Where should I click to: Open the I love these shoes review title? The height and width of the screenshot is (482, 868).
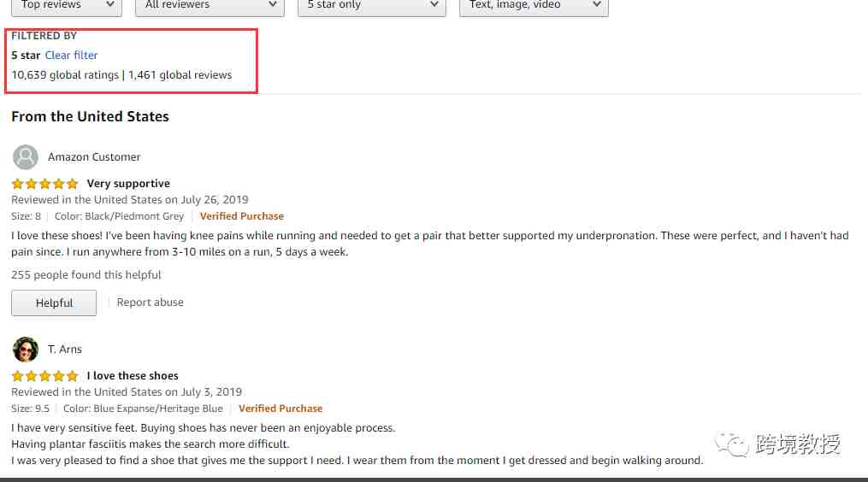click(133, 376)
